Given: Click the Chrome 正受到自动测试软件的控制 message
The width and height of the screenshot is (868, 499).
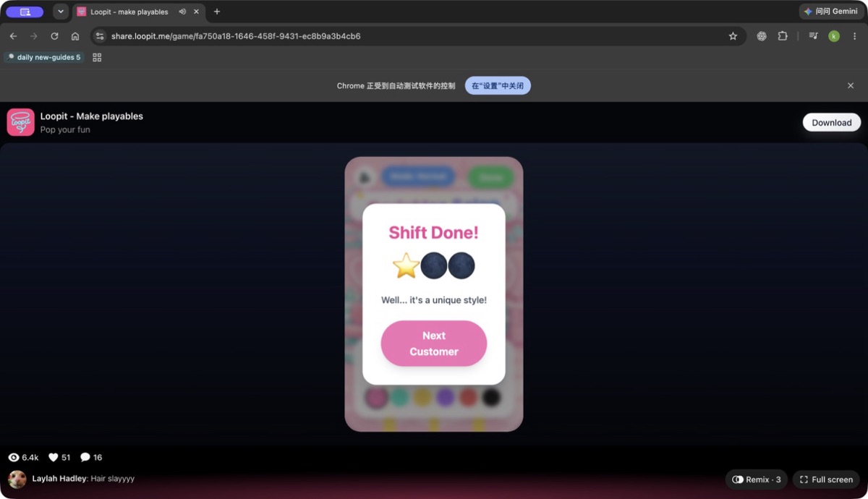Looking at the screenshot, I should (396, 86).
